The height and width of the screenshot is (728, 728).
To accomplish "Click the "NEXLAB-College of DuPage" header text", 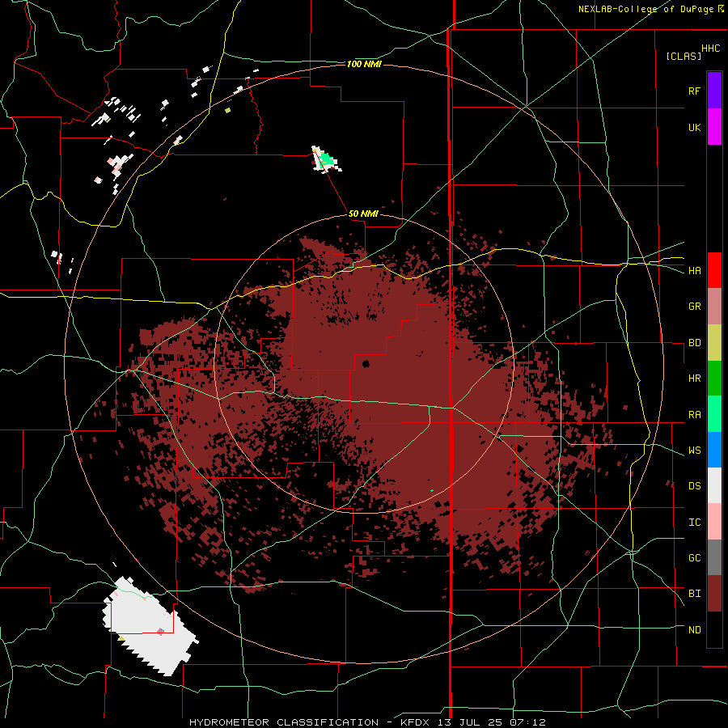I will click(645, 9).
